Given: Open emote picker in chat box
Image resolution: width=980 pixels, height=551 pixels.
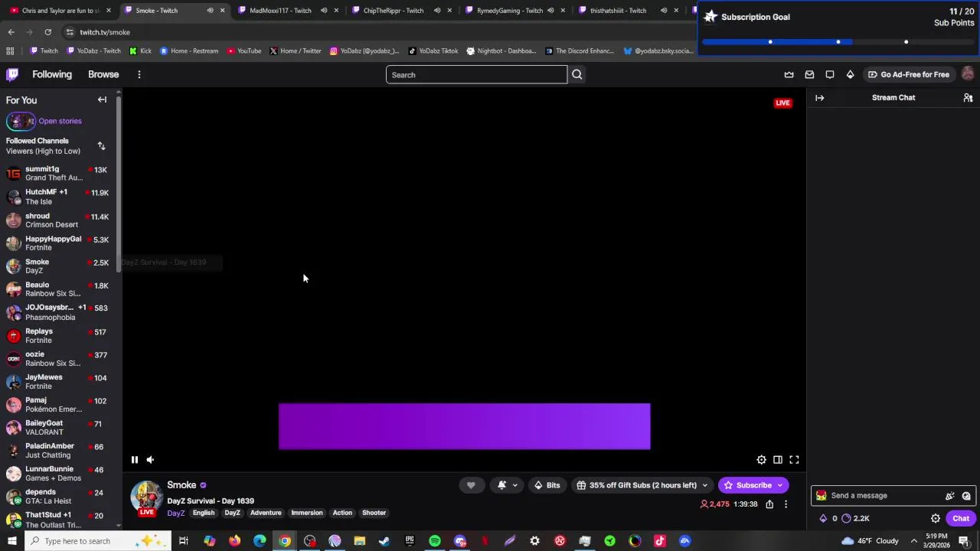Looking at the screenshot, I should click(x=966, y=496).
